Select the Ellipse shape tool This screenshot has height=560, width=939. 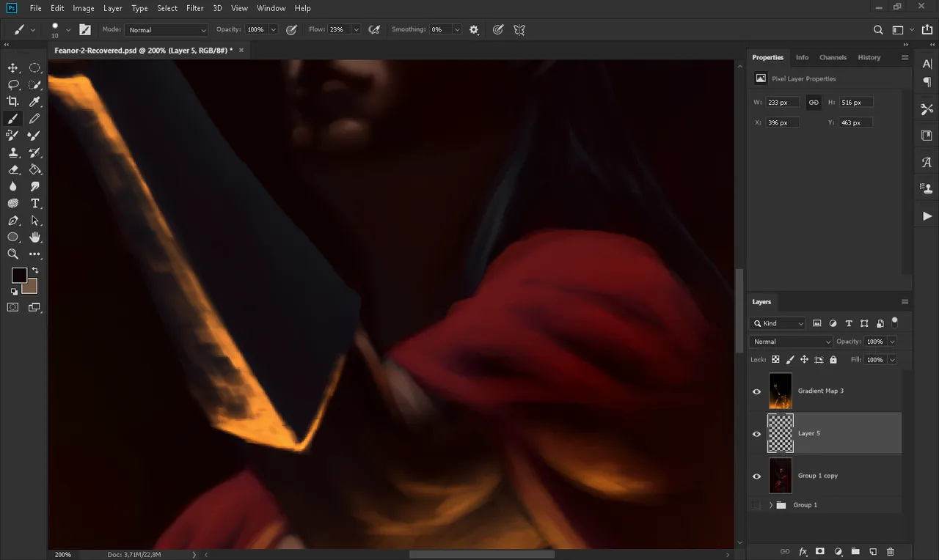tap(13, 237)
